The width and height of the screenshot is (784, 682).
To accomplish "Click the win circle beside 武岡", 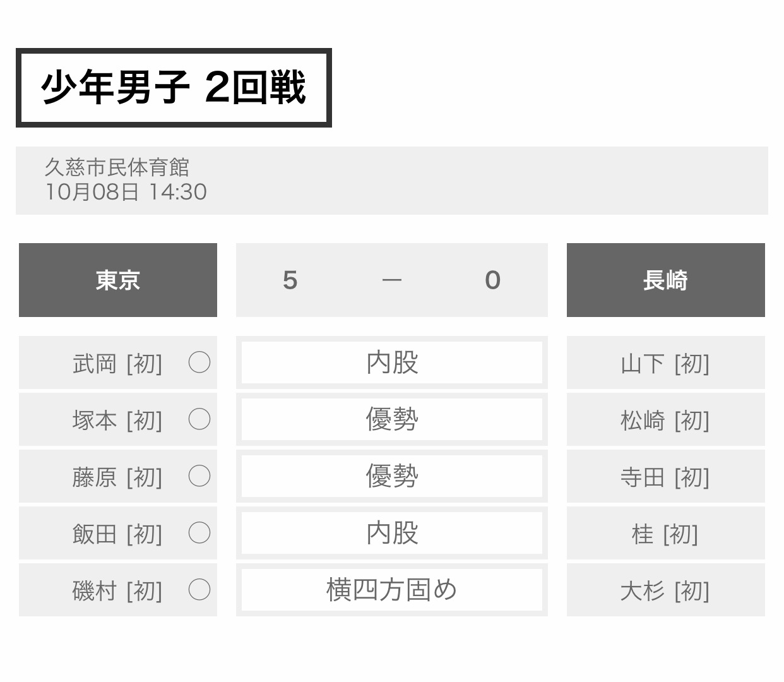I will (199, 362).
